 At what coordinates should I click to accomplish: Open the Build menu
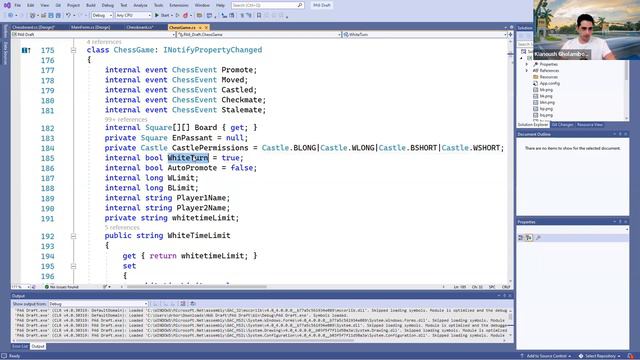(91, 5)
